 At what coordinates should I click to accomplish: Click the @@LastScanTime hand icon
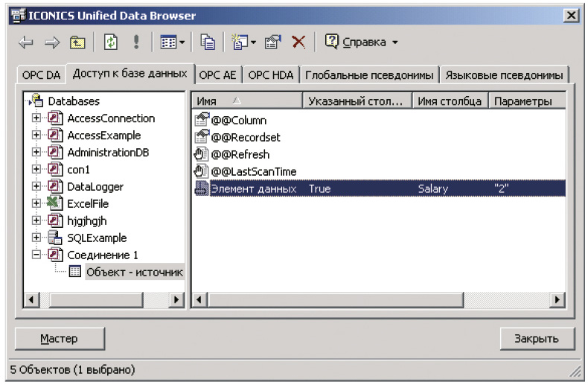pos(201,171)
